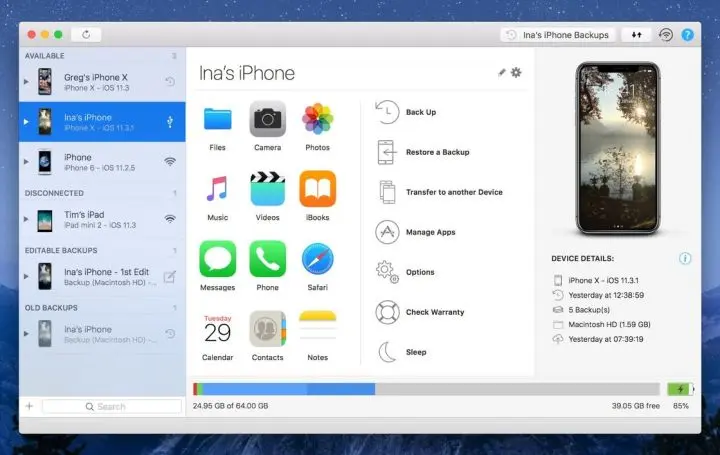720x455 pixels.
Task: Focus the Search field in sidebar
Action: pos(112,406)
